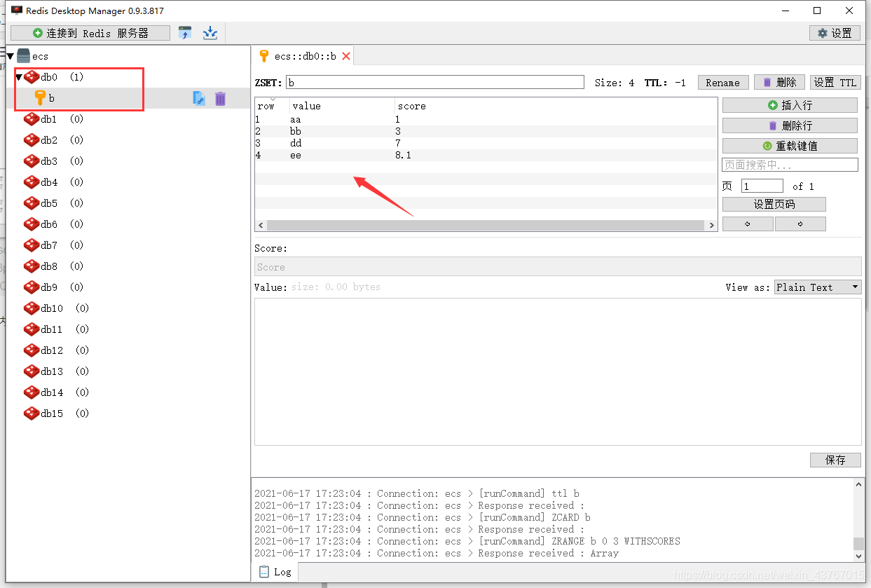Select the ecs server icon
Screen dimensions: 871x588
click(24, 56)
